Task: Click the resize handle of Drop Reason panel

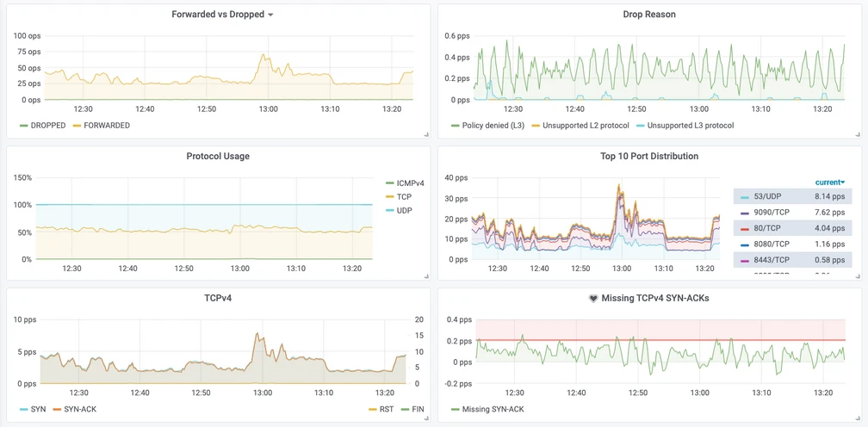Action: coord(858,135)
